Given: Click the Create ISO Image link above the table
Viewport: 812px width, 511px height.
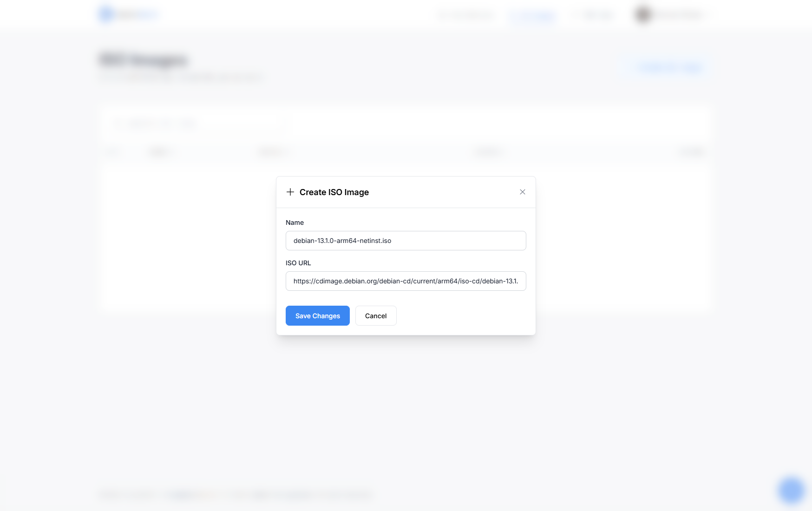Looking at the screenshot, I should 670,67.
